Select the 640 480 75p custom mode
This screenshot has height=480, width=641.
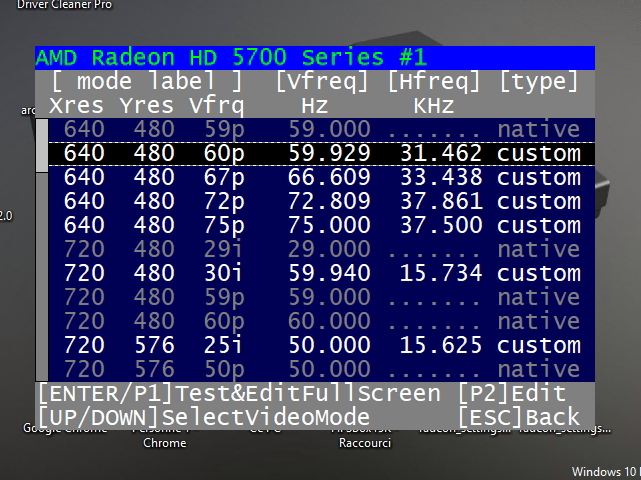click(x=321, y=226)
